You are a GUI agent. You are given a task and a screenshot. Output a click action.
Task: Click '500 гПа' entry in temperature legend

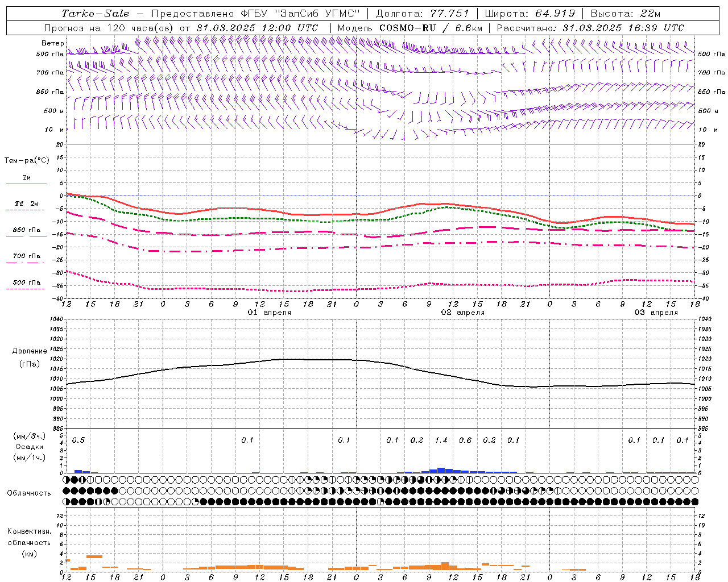click(x=26, y=282)
